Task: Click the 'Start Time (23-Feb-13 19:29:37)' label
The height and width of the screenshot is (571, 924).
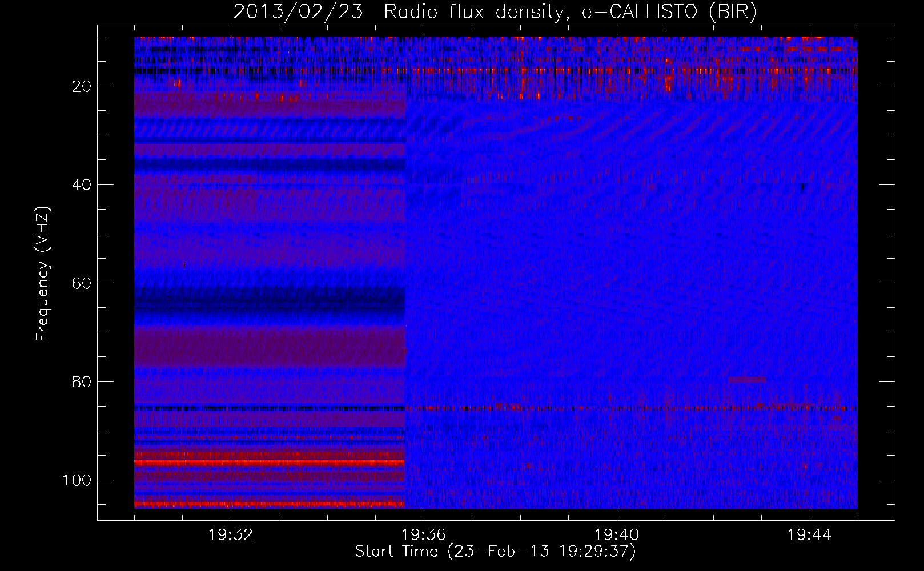Action: coord(495,552)
